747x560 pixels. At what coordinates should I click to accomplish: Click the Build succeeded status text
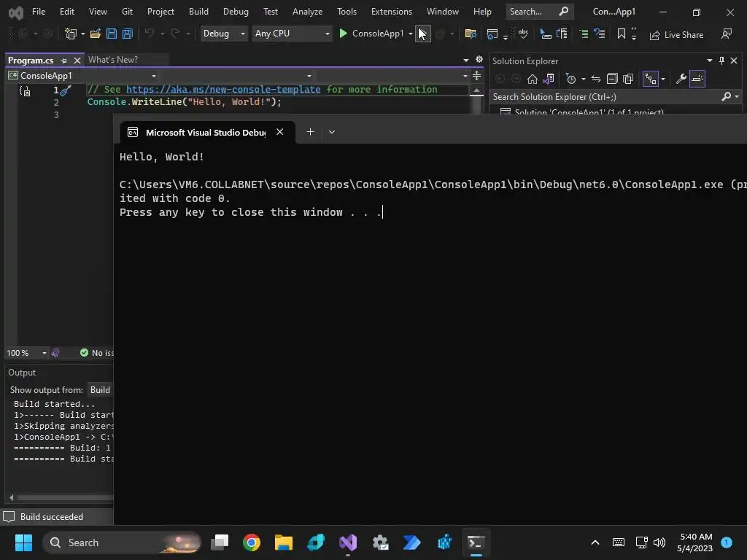click(x=52, y=517)
